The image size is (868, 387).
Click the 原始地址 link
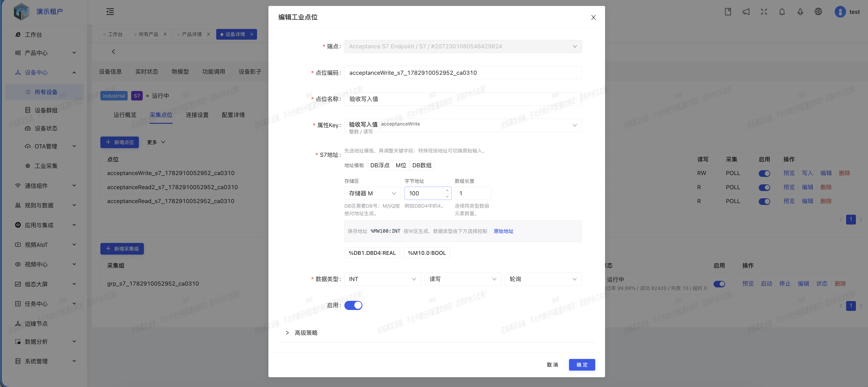click(x=503, y=231)
